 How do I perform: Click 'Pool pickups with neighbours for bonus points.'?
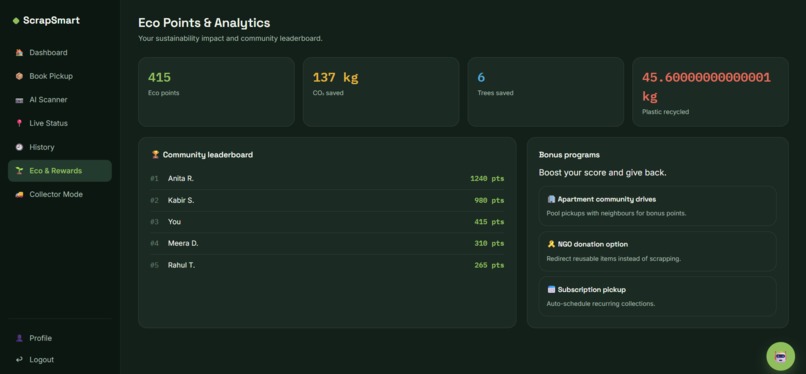[616, 213]
